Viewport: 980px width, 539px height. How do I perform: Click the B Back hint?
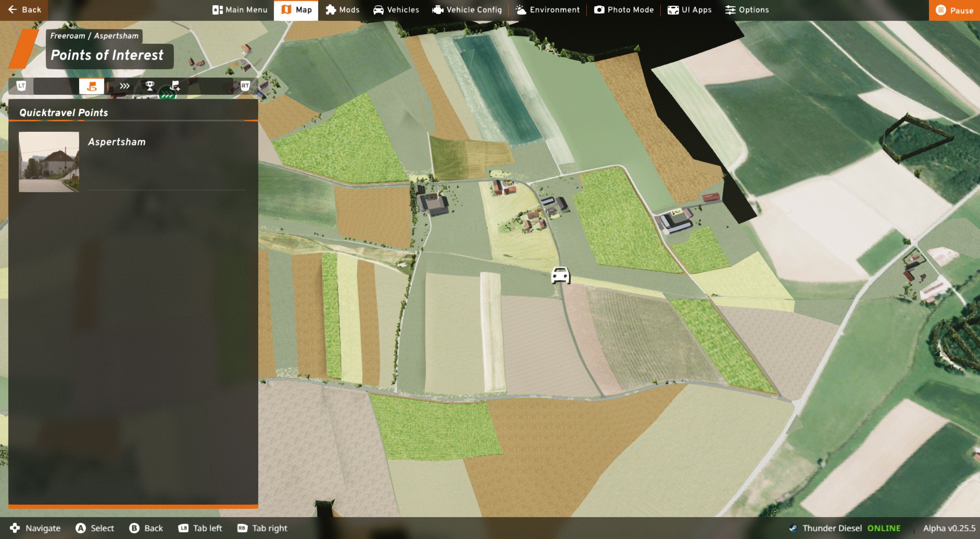pyautogui.click(x=146, y=528)
